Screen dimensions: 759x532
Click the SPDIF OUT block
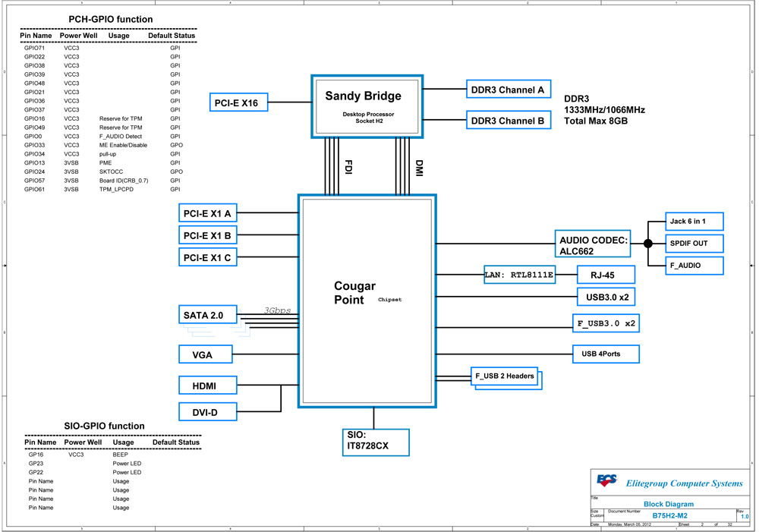694,244
